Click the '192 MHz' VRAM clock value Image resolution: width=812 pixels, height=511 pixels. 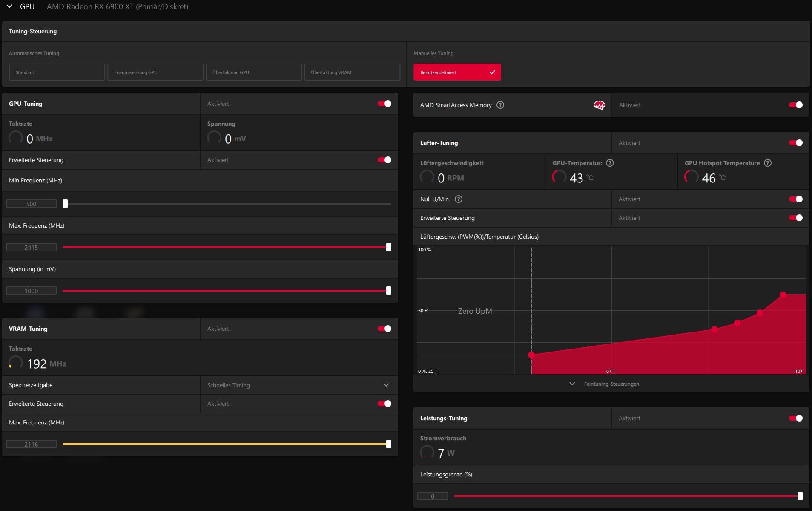pos(46,364)
